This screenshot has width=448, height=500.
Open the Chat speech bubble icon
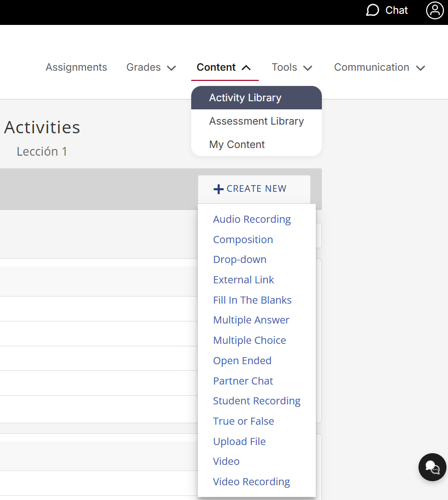click(x=372, y=10)
